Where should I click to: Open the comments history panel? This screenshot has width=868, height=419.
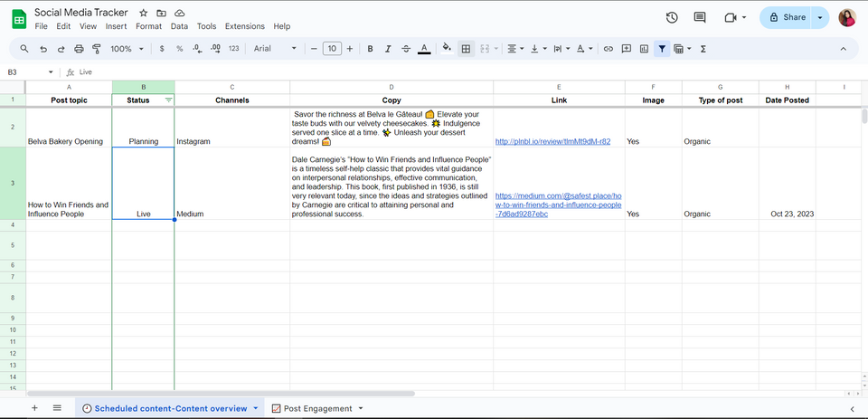click(x=700, y=17)
